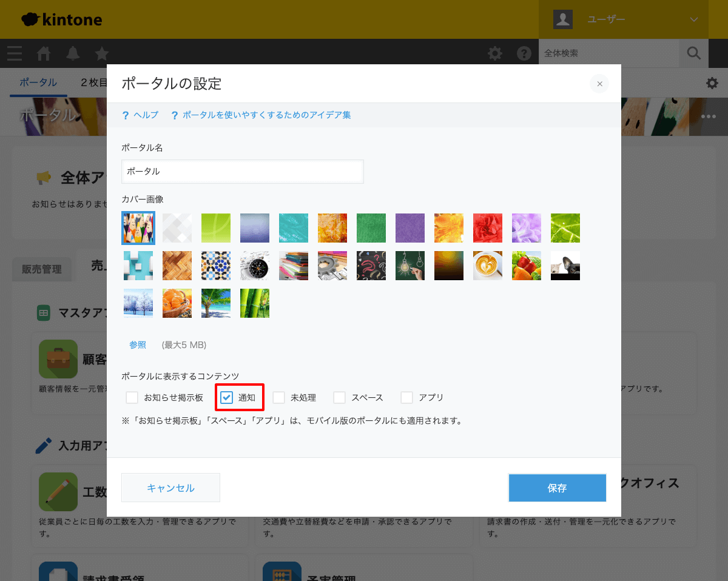
Task: Click the user avatar icon
Action: [562, 19]
